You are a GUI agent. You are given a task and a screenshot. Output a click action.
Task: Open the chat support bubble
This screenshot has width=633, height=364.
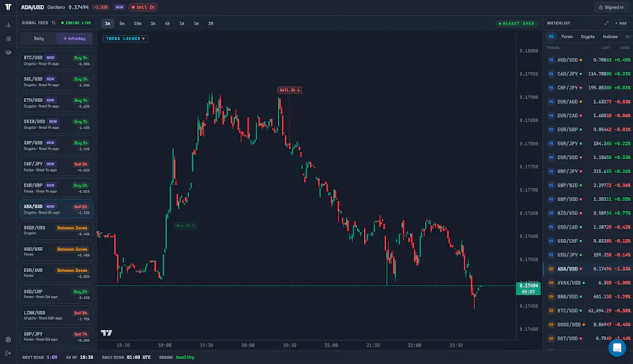tap(617, 348)
